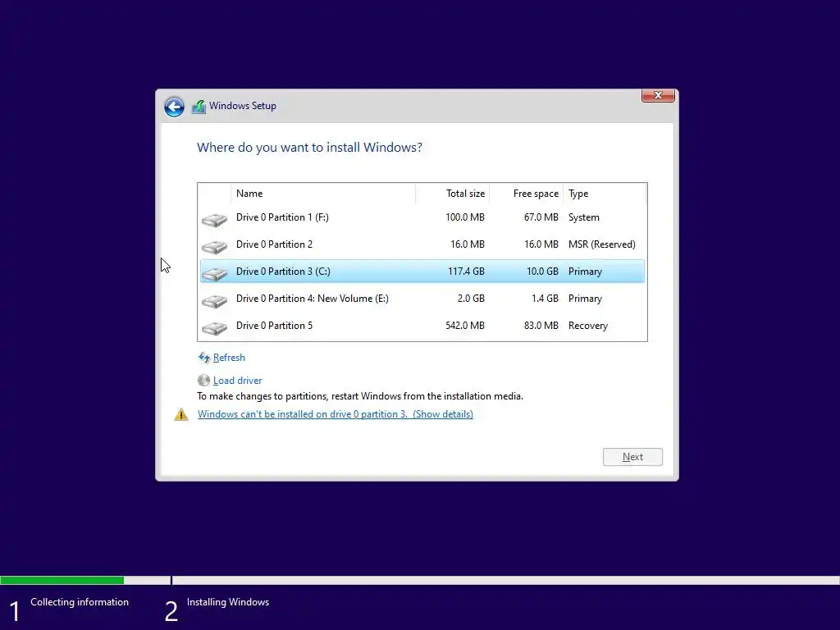Click the 67.0 MB free space cell
This screenshot has width=840, height=630.
(541, 217)
